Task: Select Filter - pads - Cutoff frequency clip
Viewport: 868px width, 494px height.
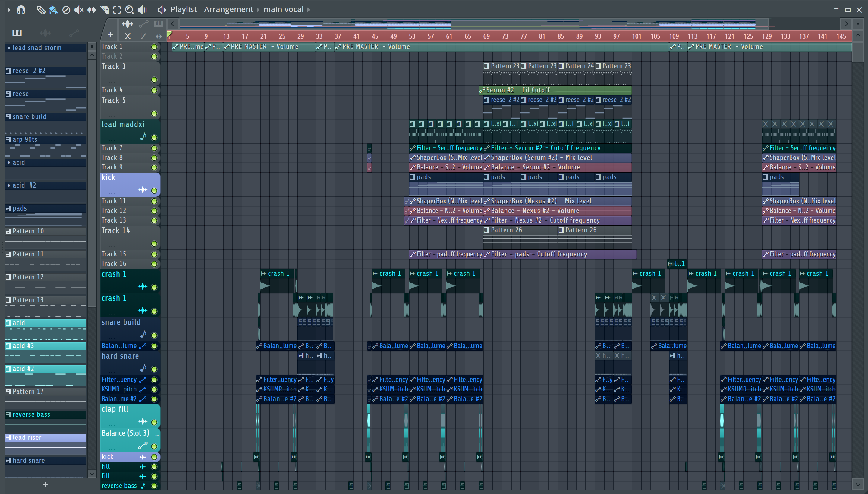Action: click(559, 254)
